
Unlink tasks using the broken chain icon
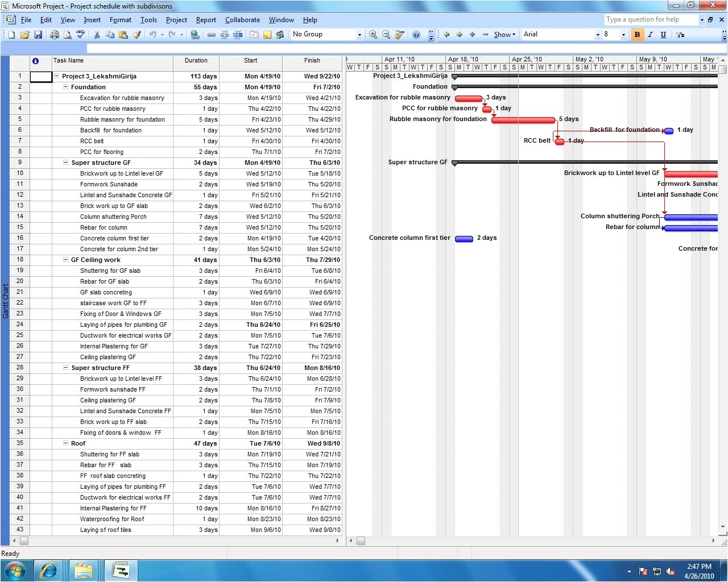click(x=224, y=35)
